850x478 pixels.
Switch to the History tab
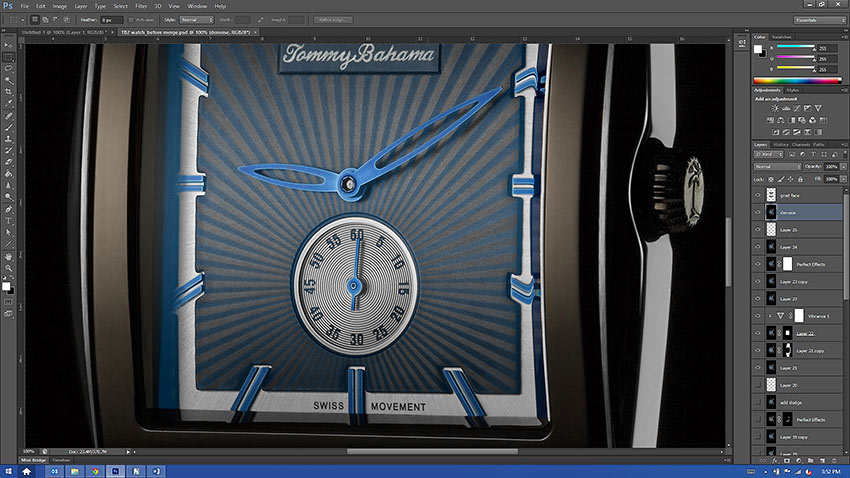coord(781,145)
